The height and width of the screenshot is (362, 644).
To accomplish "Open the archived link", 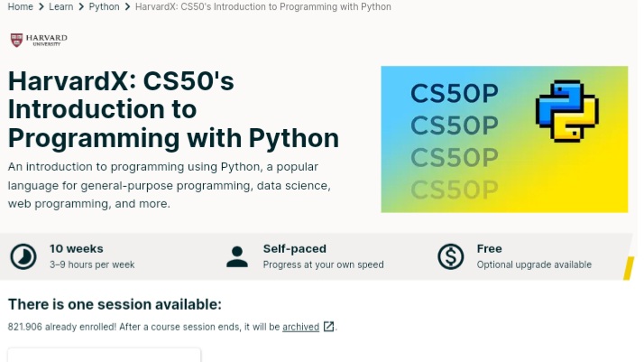I will coord(300,327).
